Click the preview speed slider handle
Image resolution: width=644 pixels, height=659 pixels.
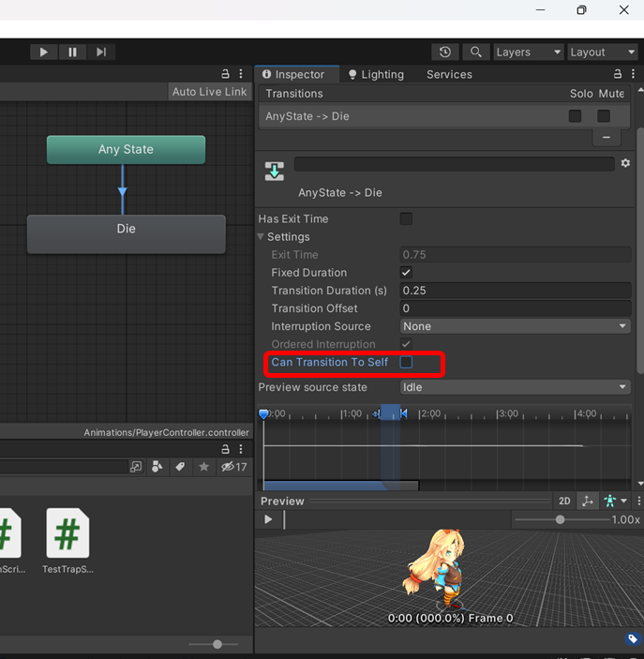point(561,519)
